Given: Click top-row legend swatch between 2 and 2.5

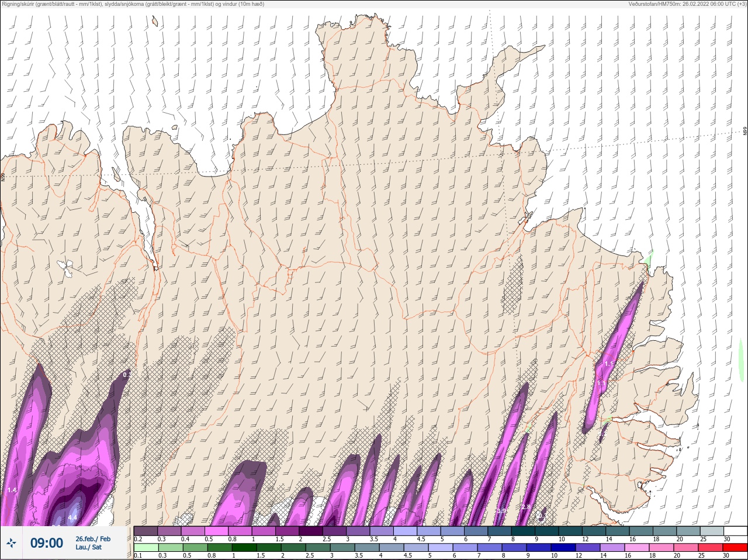Looking at the screenshot, I should (x=312, y=531).
